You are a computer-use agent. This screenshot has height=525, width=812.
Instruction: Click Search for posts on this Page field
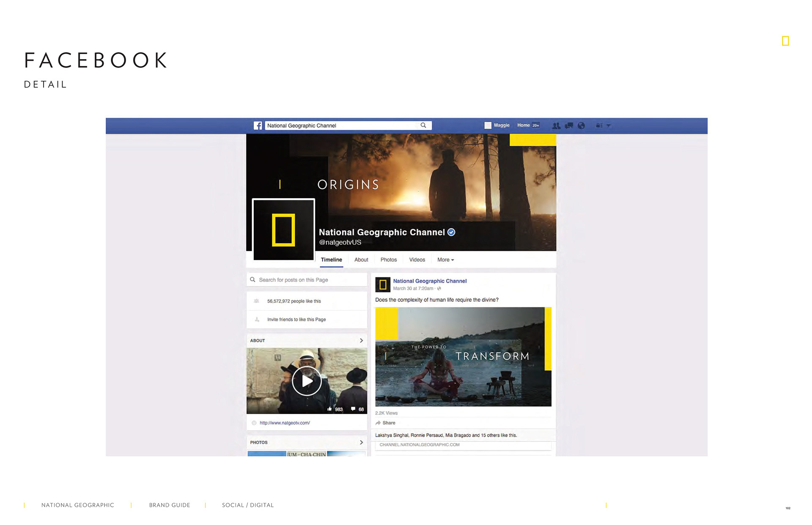[x=307, y=280]
